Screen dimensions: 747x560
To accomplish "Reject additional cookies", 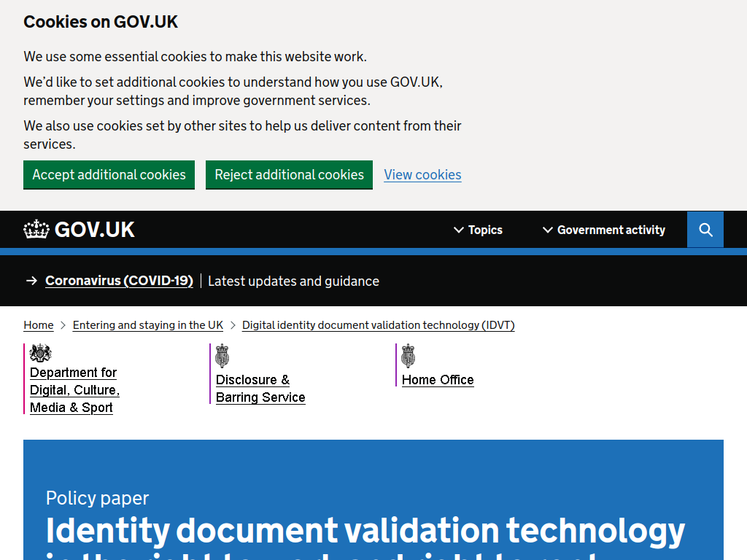I will point(289,175).
